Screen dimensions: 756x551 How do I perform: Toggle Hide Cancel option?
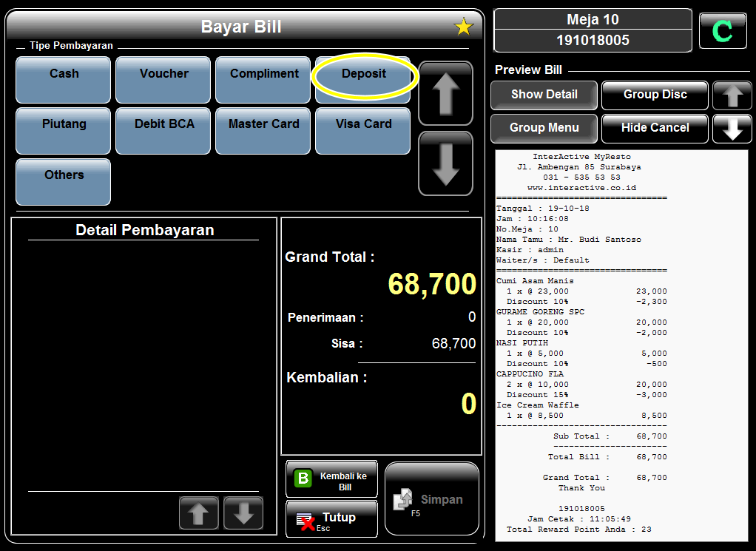[x=655, y=128]
